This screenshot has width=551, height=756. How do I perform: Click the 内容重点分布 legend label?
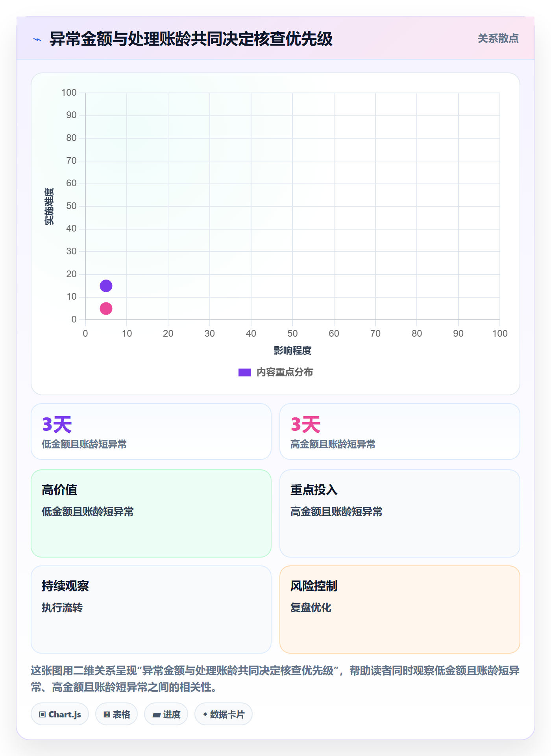coord(285,372)
